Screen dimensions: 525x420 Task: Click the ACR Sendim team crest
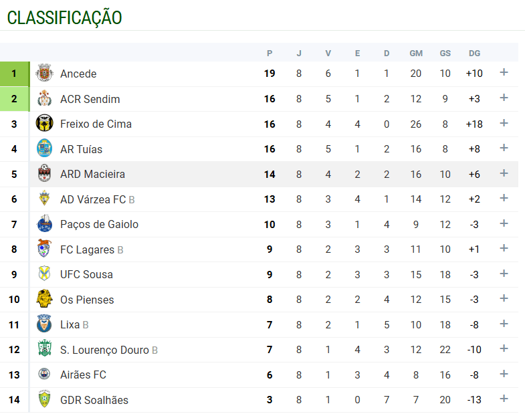click(44, 99)
